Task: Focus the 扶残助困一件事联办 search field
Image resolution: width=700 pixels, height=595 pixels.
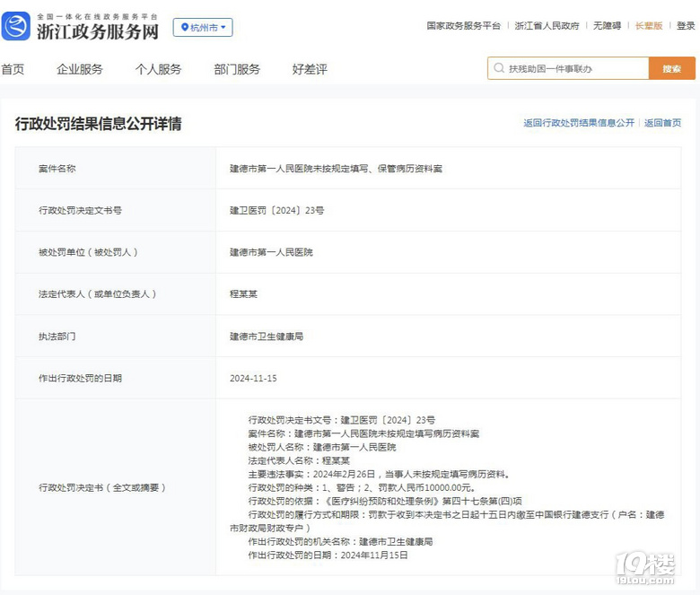Action: point(568,68)
